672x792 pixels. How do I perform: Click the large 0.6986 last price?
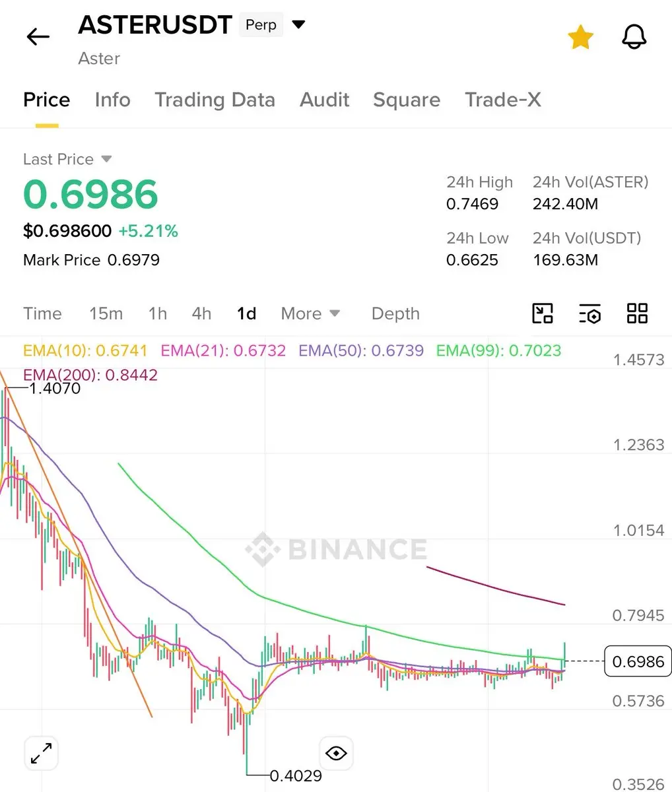pyautogui.click(x=90, y=195)
